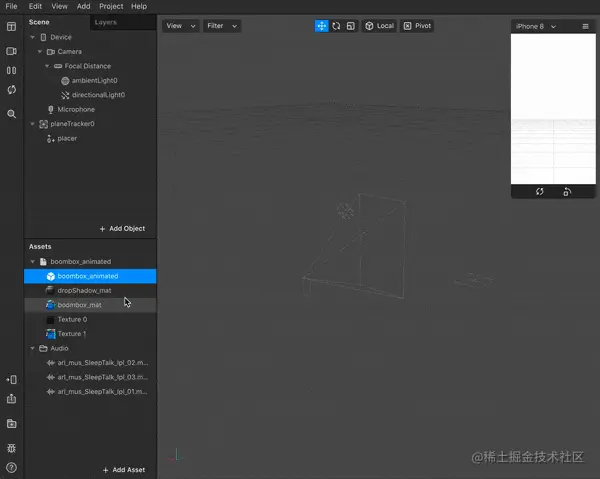
Task: Open the iPhone 8 device dropdown
Action: 536,26
